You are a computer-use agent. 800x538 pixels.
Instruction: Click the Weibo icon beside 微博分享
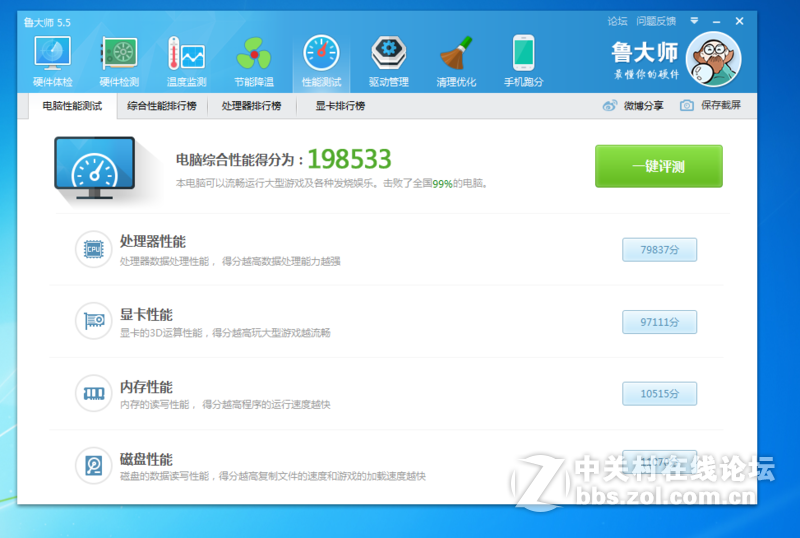coord(610,106)
